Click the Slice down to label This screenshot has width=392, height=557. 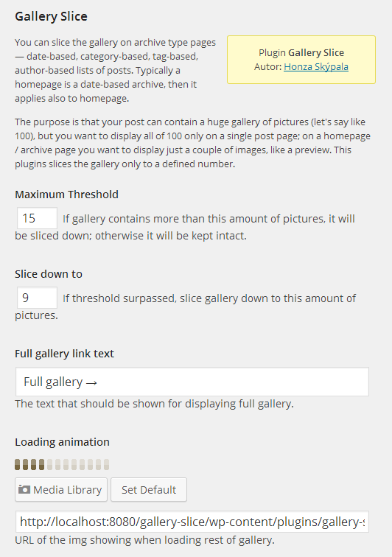coord(49,274)
